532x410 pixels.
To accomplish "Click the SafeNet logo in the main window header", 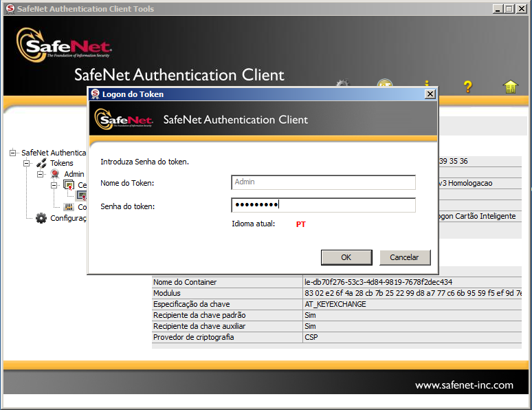I will (64, 45).
